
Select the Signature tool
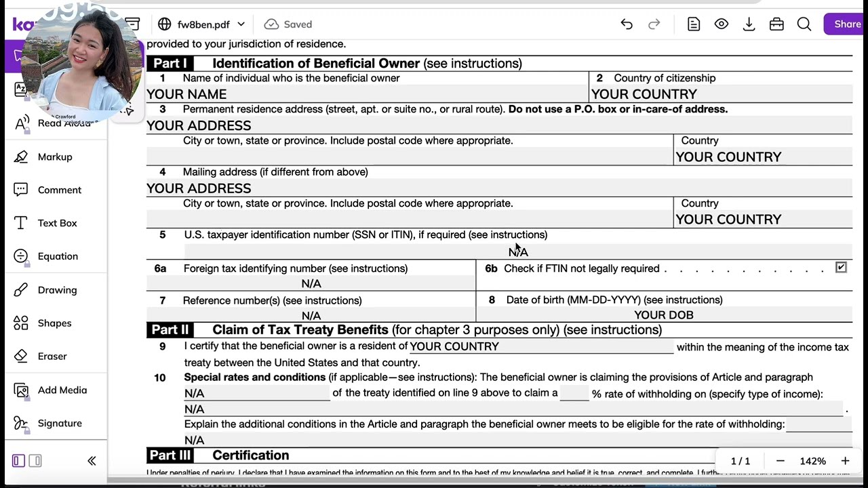coord(56,423)
